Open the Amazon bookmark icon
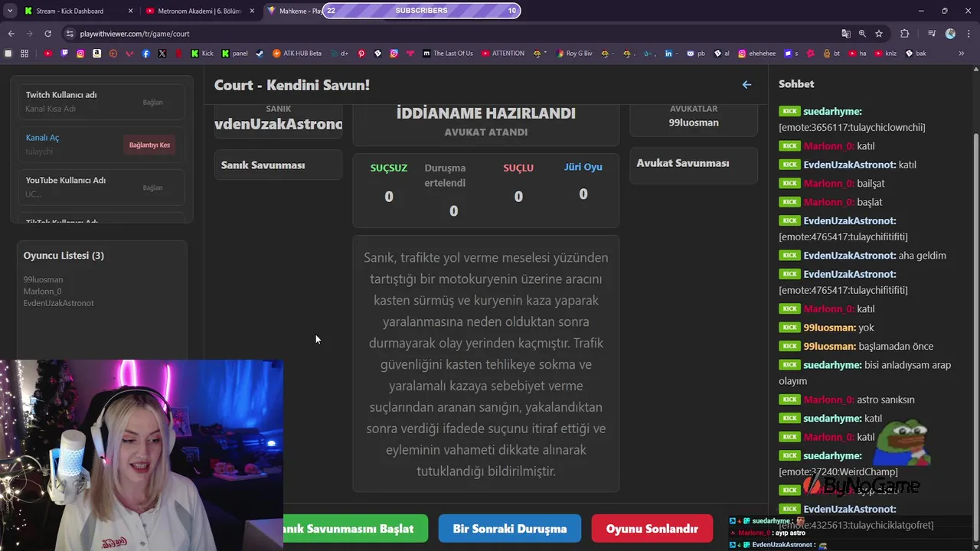Screen dimensions: 980x551 (96, 54)
